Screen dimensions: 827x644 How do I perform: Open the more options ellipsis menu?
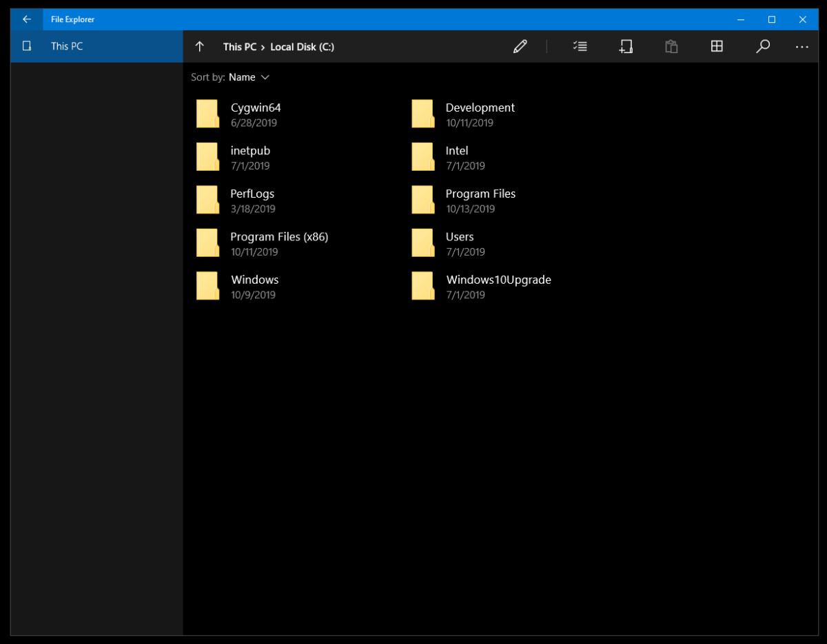click(802, 46)
